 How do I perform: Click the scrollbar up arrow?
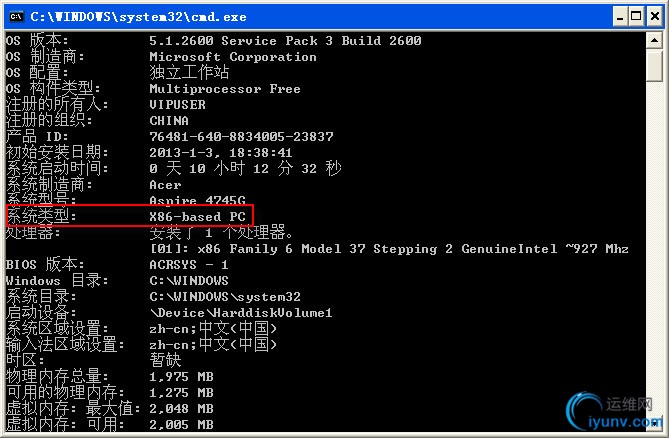pos(654,40)
